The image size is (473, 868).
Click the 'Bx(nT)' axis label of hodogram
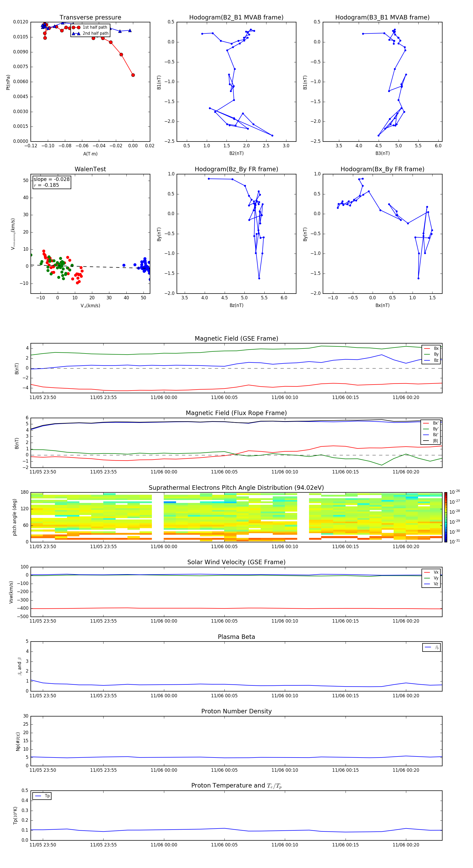pos(382,305)
